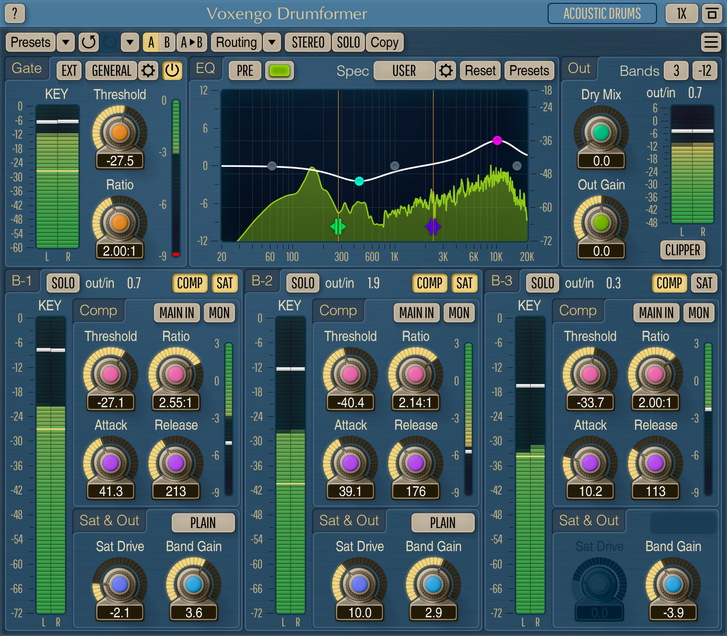
Task: Toggle the Gate power button
Action: tap(172, 71)
